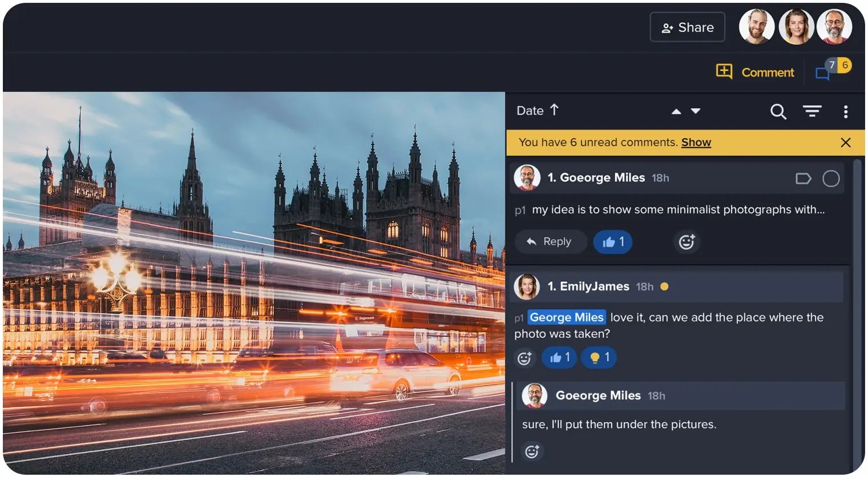This screenshot has width=868, height=477.
Task: Click the Comment tool in toolbar
Action: 756,72
